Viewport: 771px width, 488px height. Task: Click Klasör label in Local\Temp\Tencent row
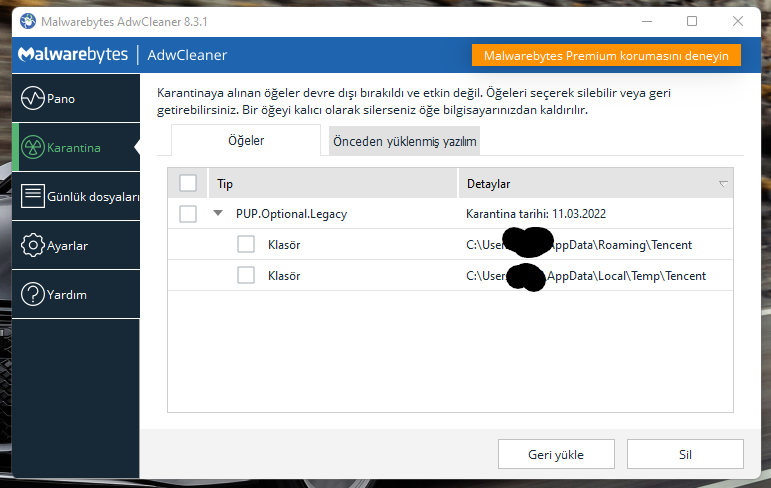284,275
